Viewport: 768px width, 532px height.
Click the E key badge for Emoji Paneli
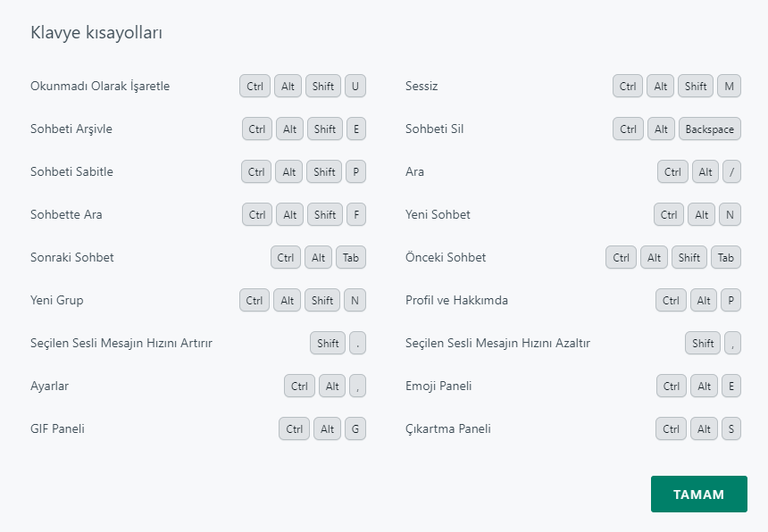[730, 387]
